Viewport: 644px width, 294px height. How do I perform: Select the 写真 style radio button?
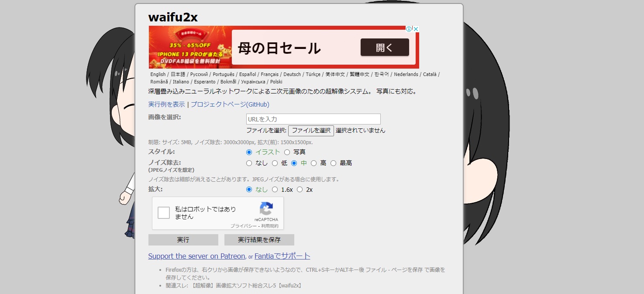click(287, 152)
